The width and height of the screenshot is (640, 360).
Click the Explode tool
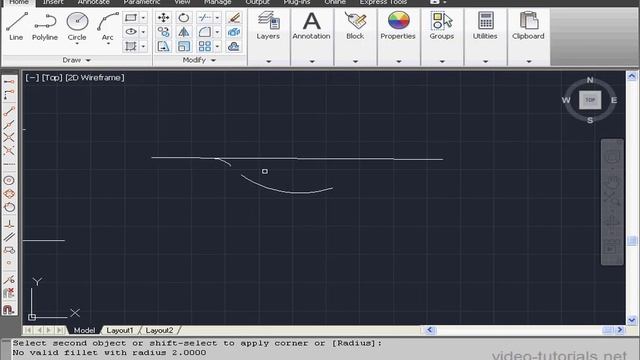(233, 32)
